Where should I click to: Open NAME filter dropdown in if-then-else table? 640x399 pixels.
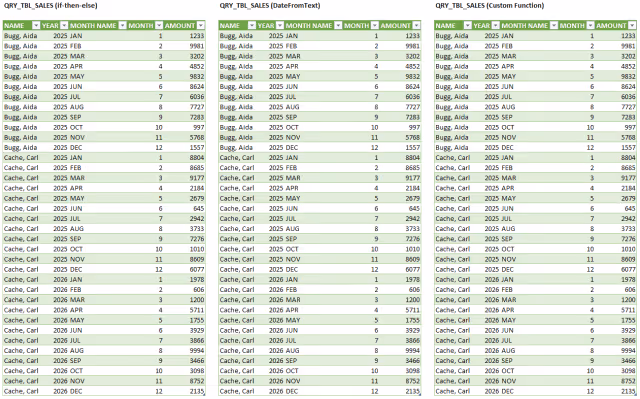(36, 26)
